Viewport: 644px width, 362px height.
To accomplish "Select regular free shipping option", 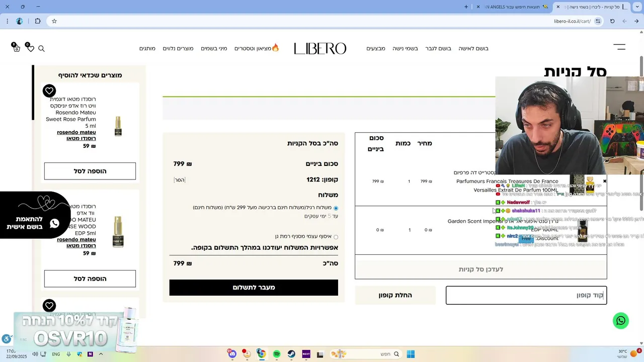I will [336, 208].
